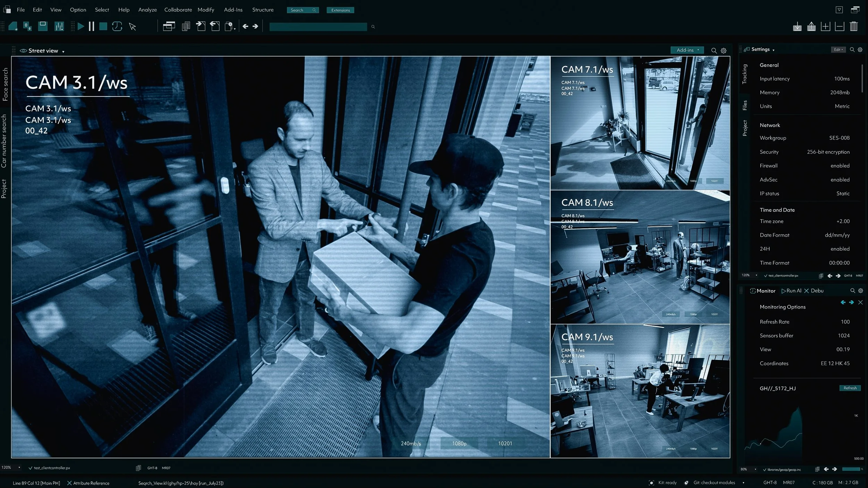Click the trash bin icon at top right

tap(854, 26)
